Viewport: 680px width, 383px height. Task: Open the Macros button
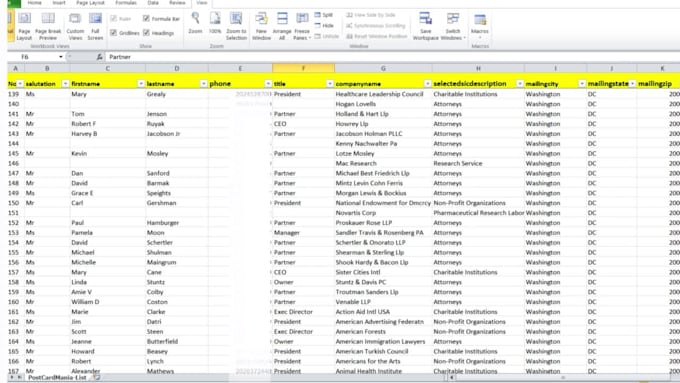(480, 25)
